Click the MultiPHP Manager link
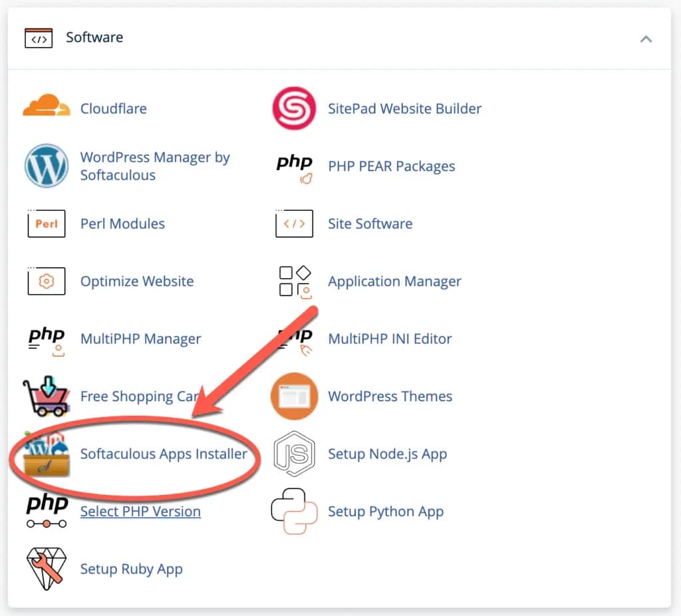 pyautogui.click(x=140, y=339)
